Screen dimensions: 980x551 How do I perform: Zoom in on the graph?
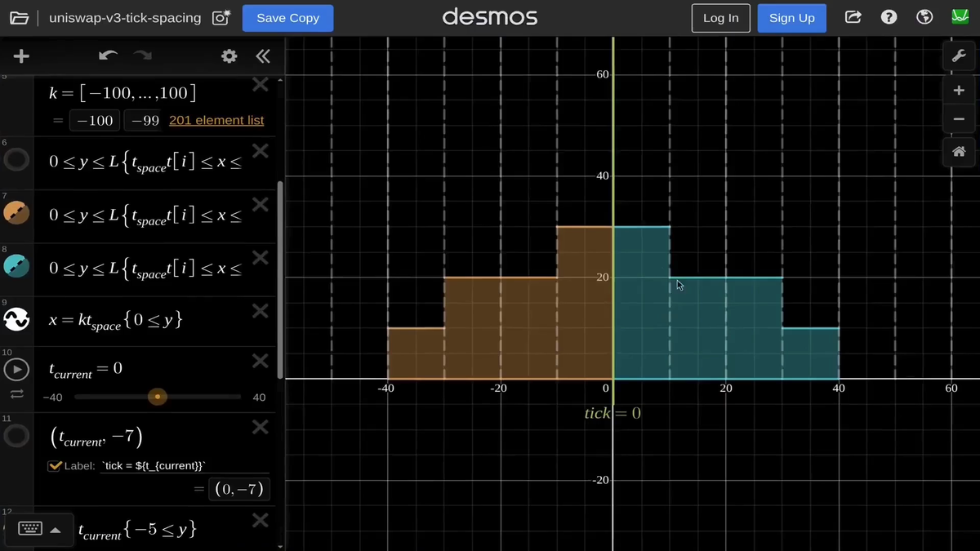point(959,91)
